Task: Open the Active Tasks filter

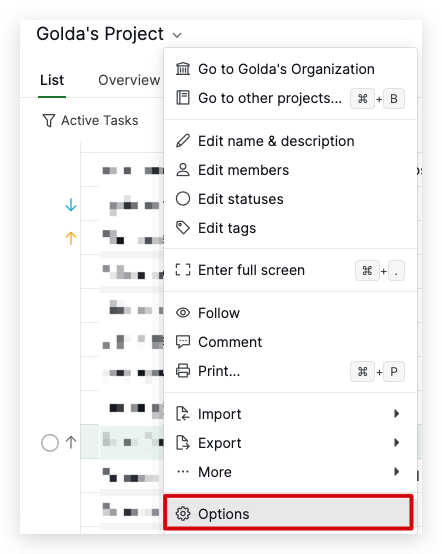Action: pyautogui.click(x=90, y=120)
